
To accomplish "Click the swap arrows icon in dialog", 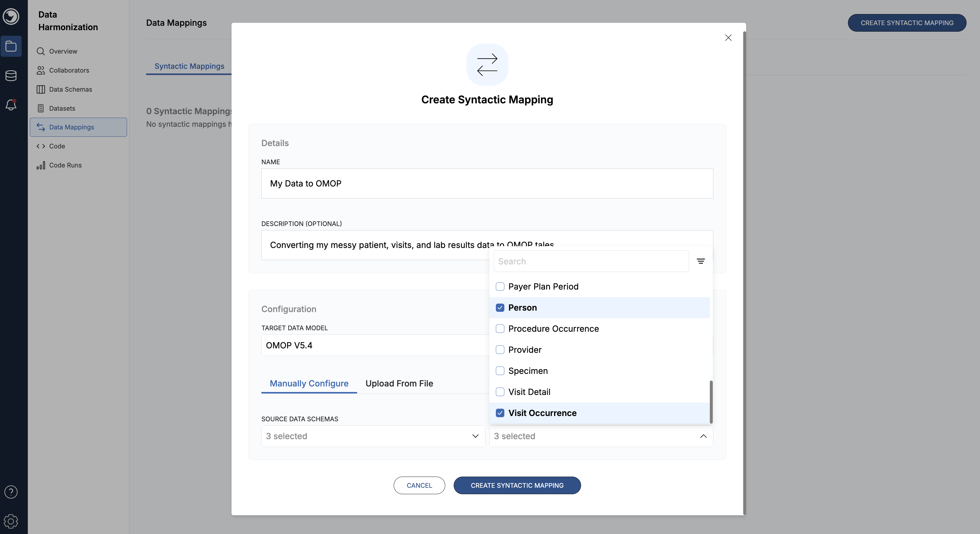I will tap(487, 64).
